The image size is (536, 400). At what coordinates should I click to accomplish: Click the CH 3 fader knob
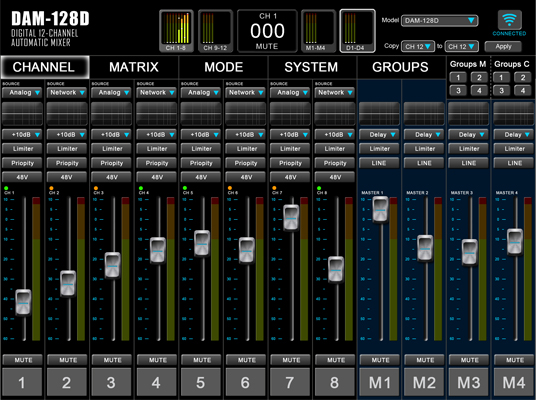coord(112,265)
